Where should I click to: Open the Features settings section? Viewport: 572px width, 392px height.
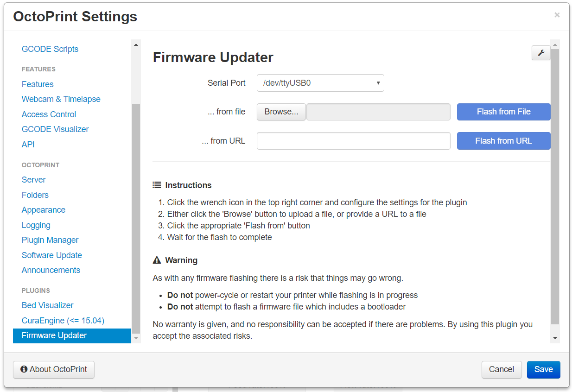point(38,84)
